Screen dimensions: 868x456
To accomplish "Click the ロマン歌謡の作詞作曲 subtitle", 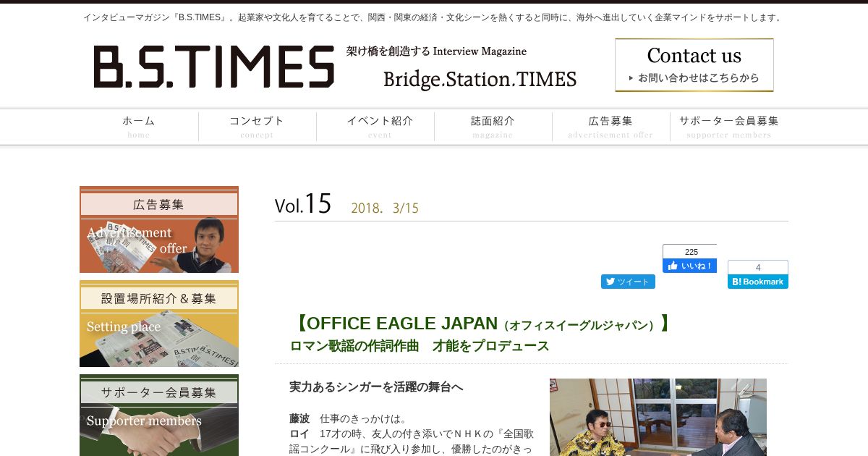I will click(x=420, y=346).
